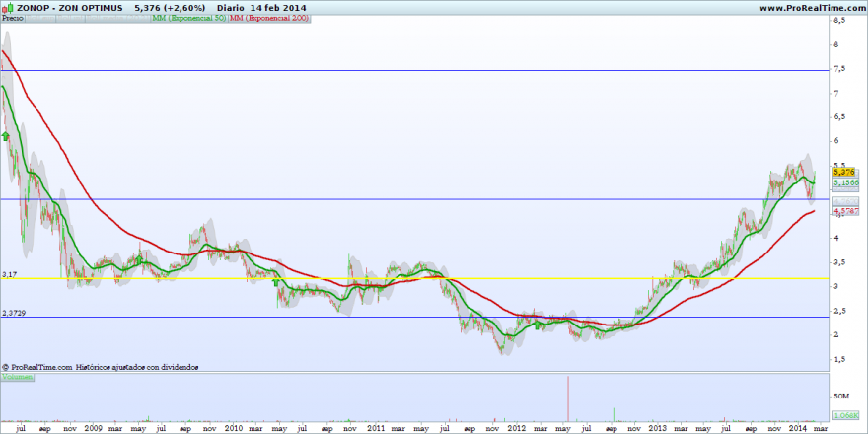Click the green arrow marker near may 2009
This screenshot has height=434, width=868.
(139, 258)
